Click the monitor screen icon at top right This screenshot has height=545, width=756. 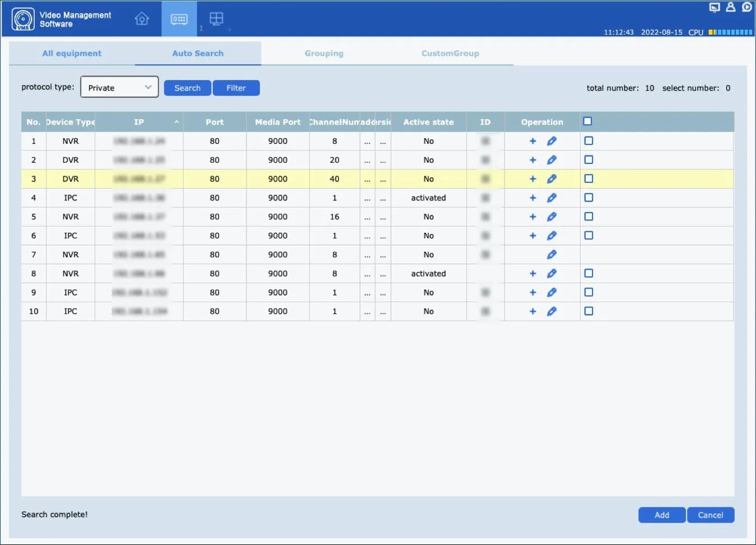714,7
